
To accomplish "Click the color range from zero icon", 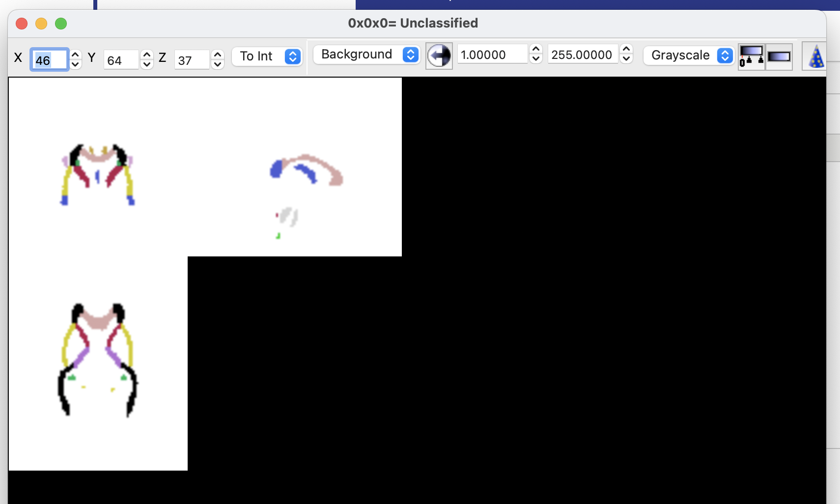I will [751, 56].
